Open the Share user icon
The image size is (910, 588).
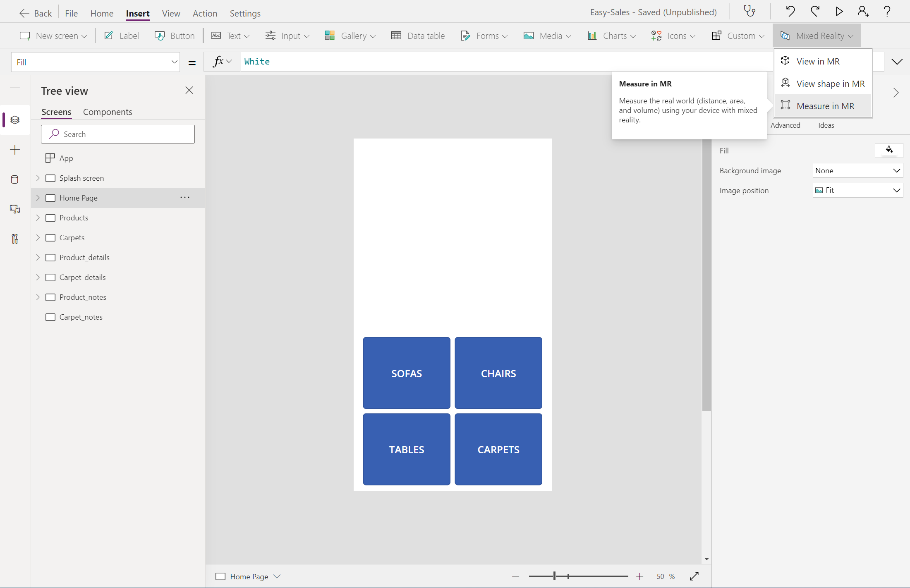click(x=863, y=12)
